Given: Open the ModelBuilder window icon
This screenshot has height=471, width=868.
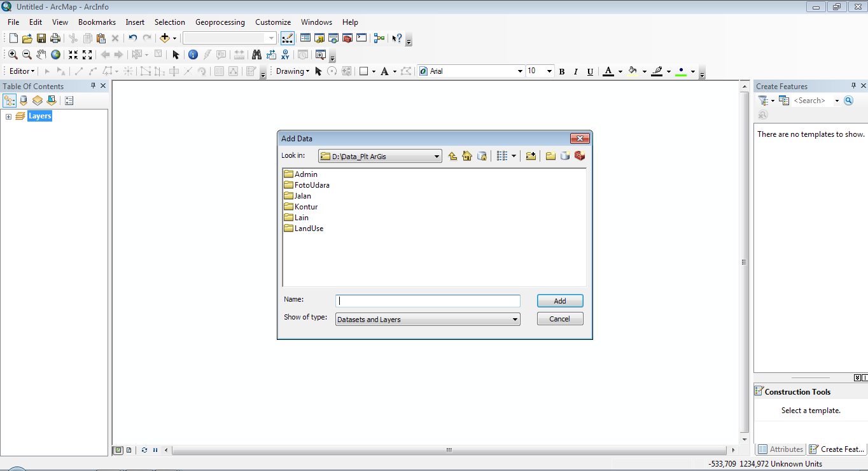Looking at the screenshot, I should tap(379, 38).
